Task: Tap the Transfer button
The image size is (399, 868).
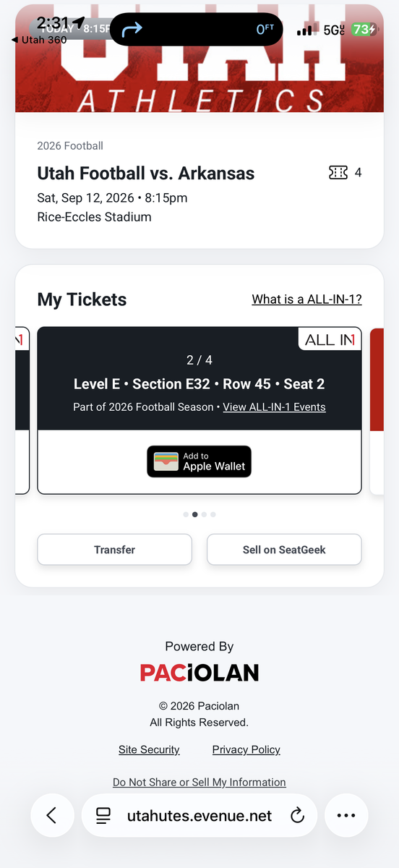Action: point(115,550)
